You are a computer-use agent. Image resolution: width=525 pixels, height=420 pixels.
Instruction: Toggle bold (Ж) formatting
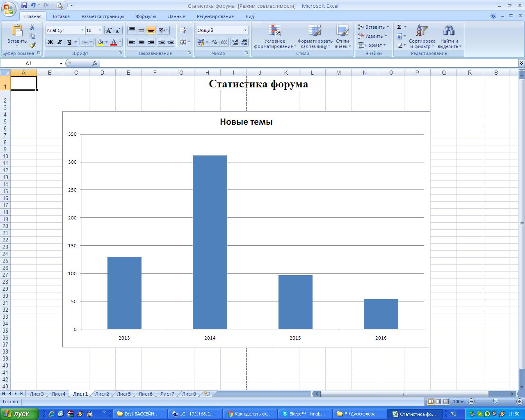(x=50, y=42)
